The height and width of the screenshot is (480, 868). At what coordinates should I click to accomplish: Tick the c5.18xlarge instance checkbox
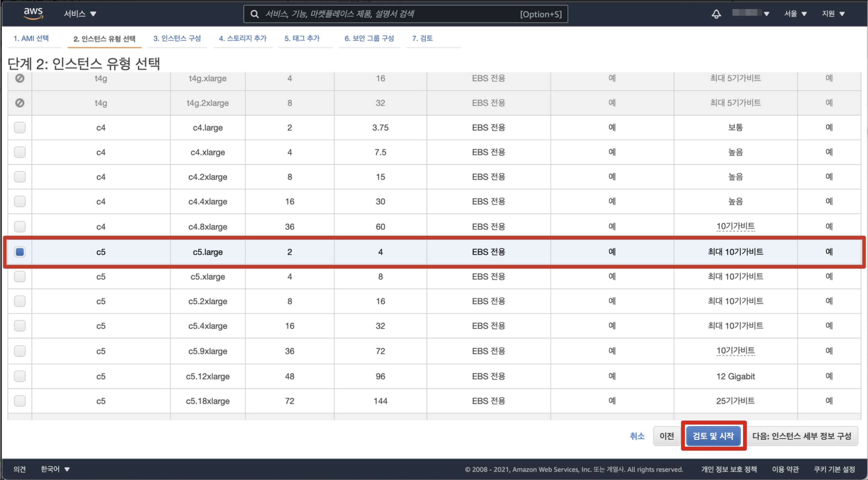[x=20, y=401]
